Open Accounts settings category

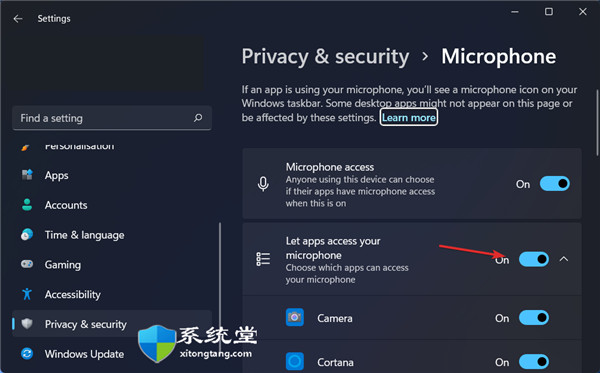click(x=112, y=205)
